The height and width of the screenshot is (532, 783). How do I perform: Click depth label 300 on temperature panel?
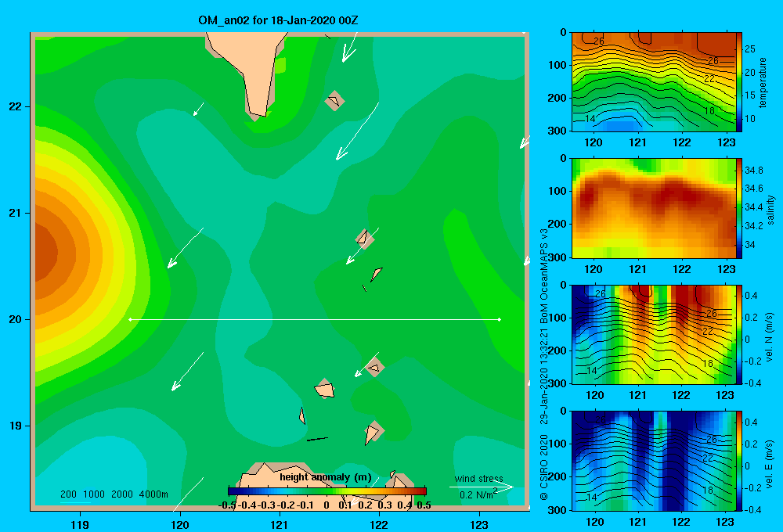click(557, 131)
